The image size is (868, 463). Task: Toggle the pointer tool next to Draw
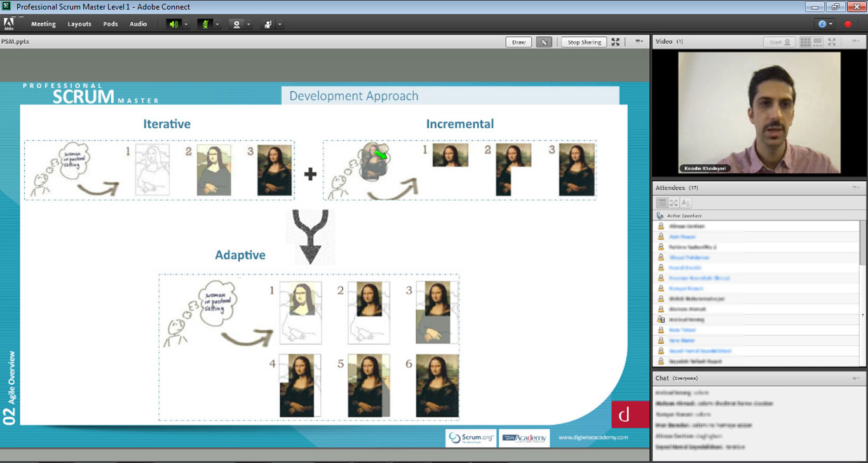click(544, 42)
